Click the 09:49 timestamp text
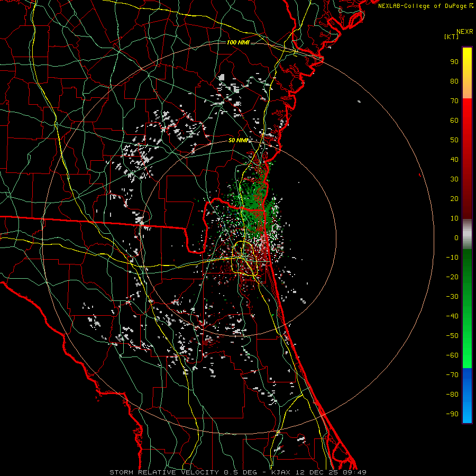 click(355, 472)
